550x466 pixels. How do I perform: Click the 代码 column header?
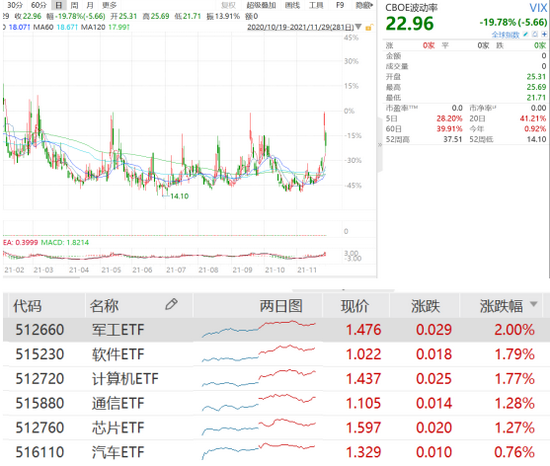[27, 306]
